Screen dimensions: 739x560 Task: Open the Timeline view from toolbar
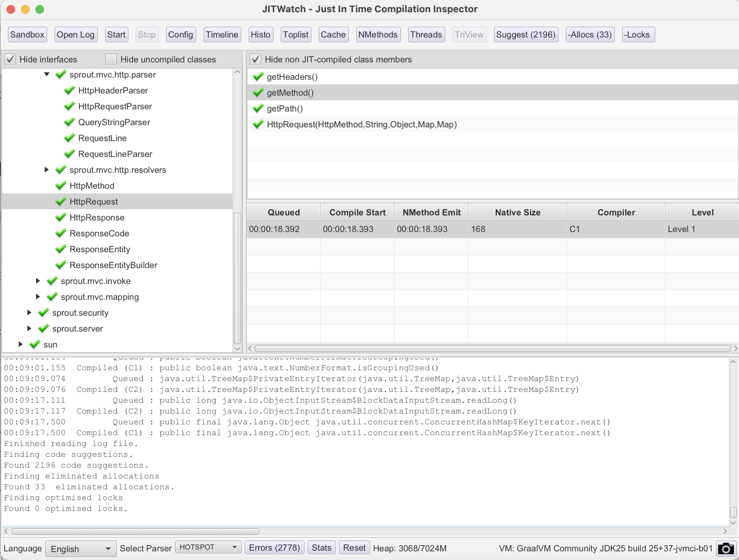[222, 35]
